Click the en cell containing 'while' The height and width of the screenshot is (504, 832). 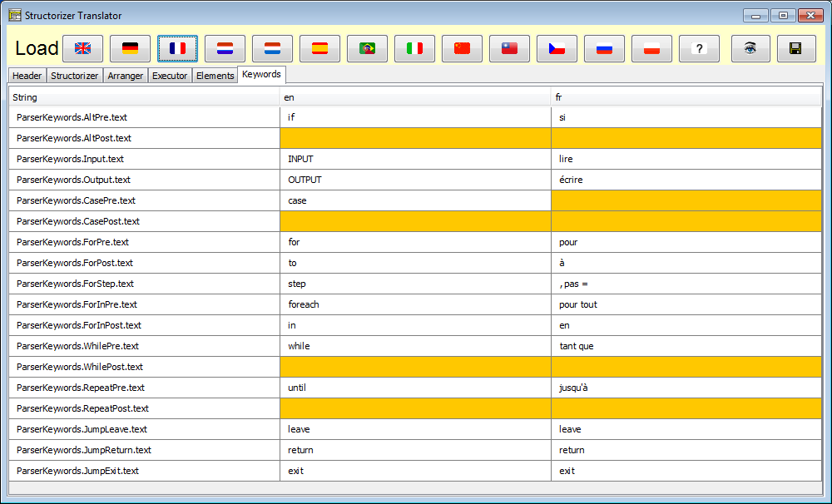pos(415,346)
